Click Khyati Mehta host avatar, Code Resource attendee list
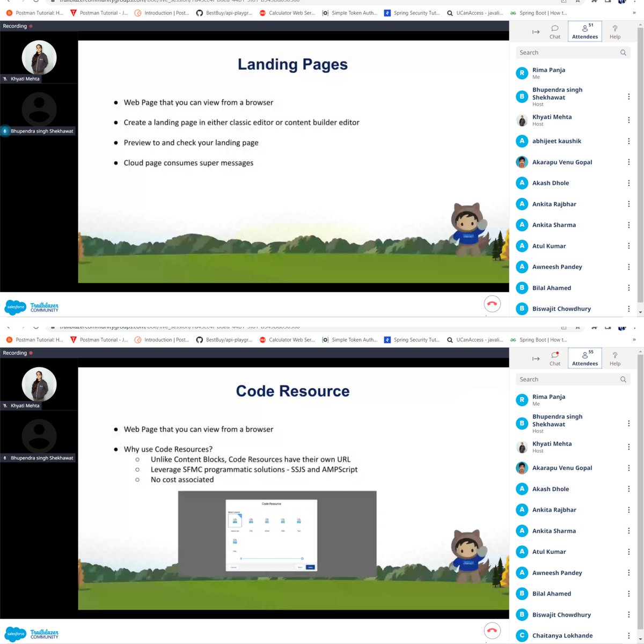This screenshot has width=644, height=644. (x=522, y=447)
